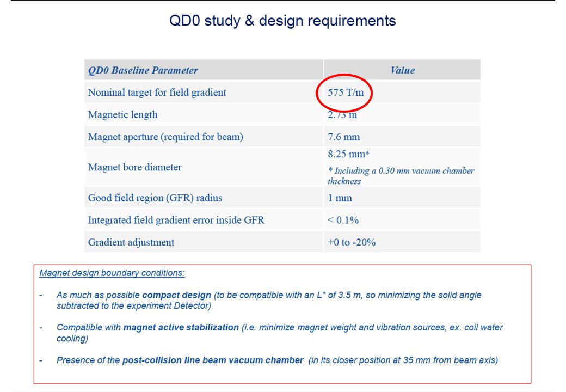Click 'Nominal target for field gradient' row label

157,93
